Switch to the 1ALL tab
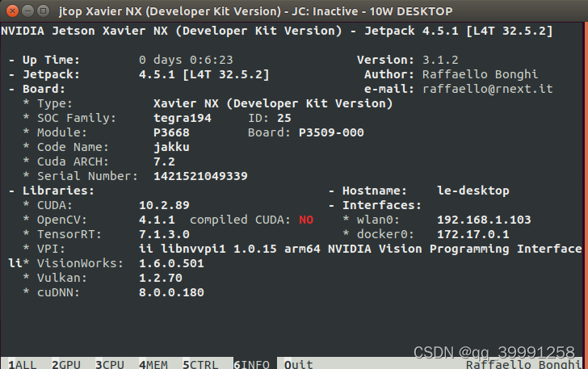 (23, 364)
